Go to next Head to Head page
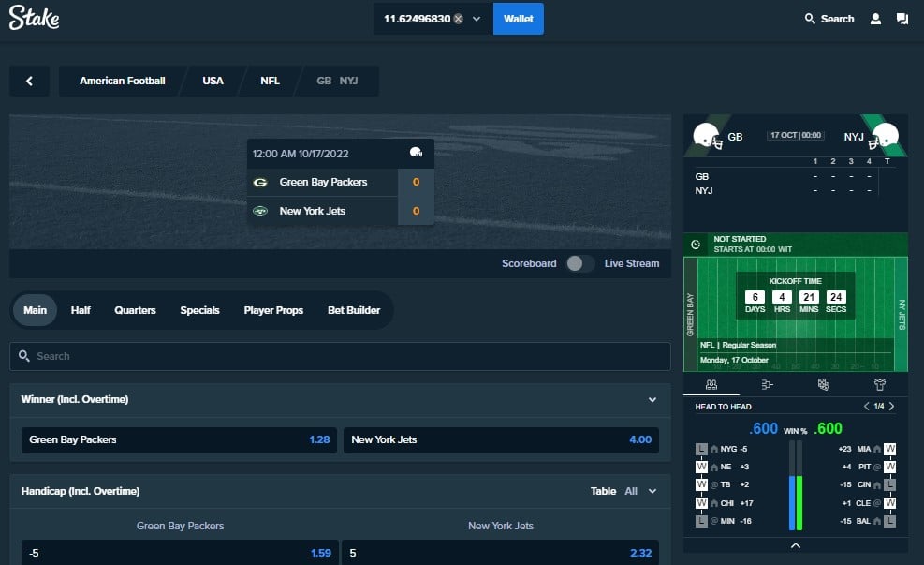The image size is (924, 565). pos(891,407)
